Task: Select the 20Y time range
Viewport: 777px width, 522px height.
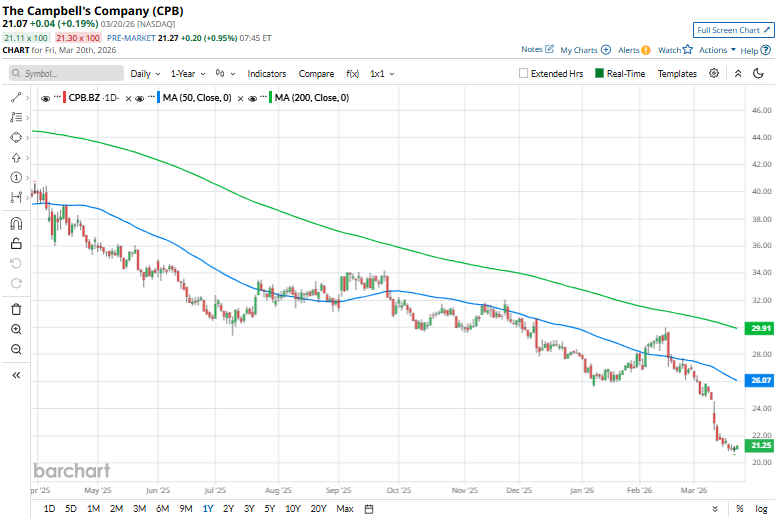Action: tap(319, 509)
